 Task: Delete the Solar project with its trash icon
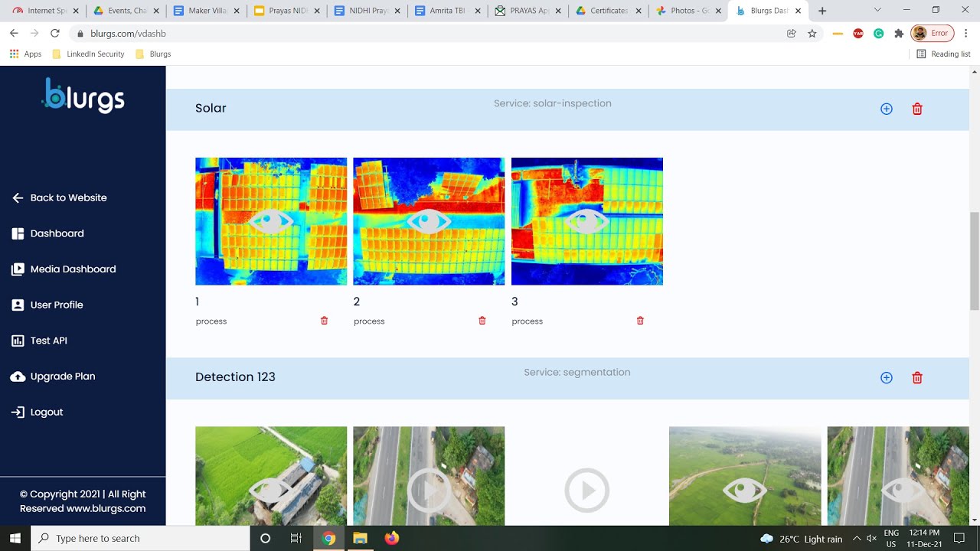pyautogui.click(x=917, y=109)
